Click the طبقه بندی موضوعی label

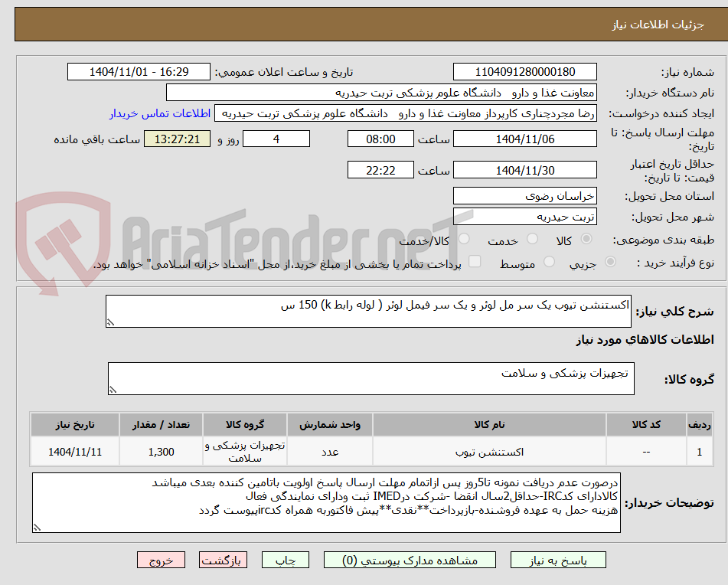664,240
